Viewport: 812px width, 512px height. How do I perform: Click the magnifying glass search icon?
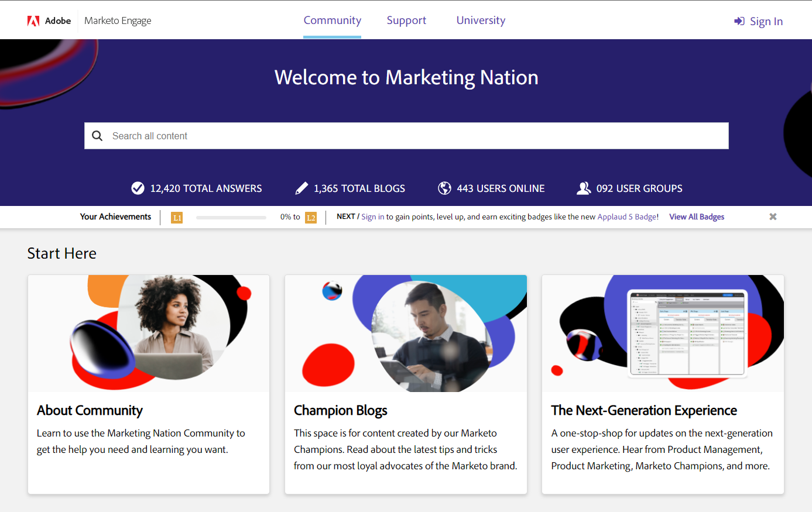[97, 136]
